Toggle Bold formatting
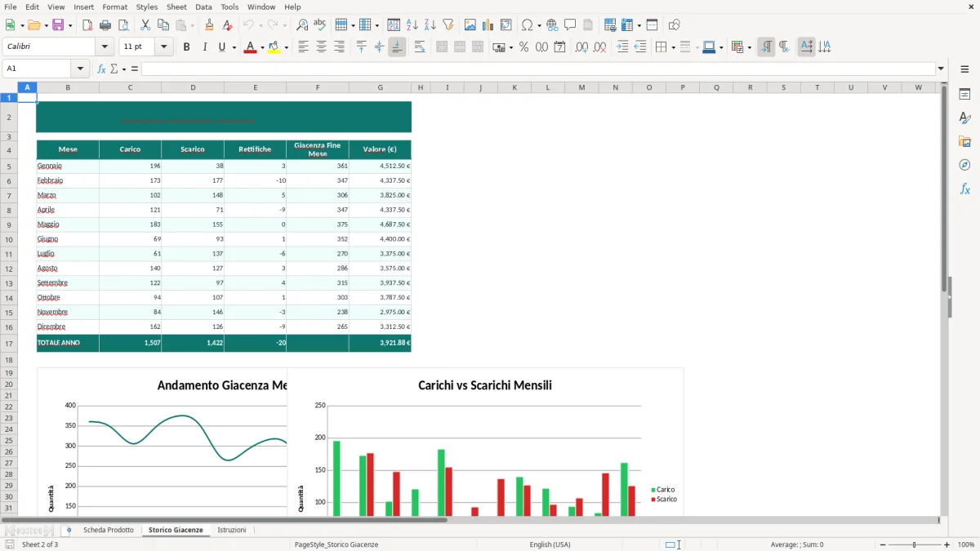 [x=187, y=47]
